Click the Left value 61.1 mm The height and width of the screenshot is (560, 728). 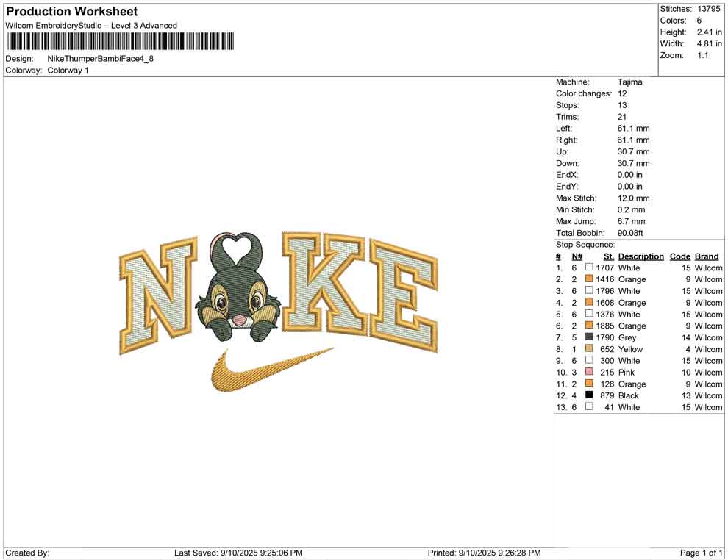pyautogui.click(x=634, y=129)
